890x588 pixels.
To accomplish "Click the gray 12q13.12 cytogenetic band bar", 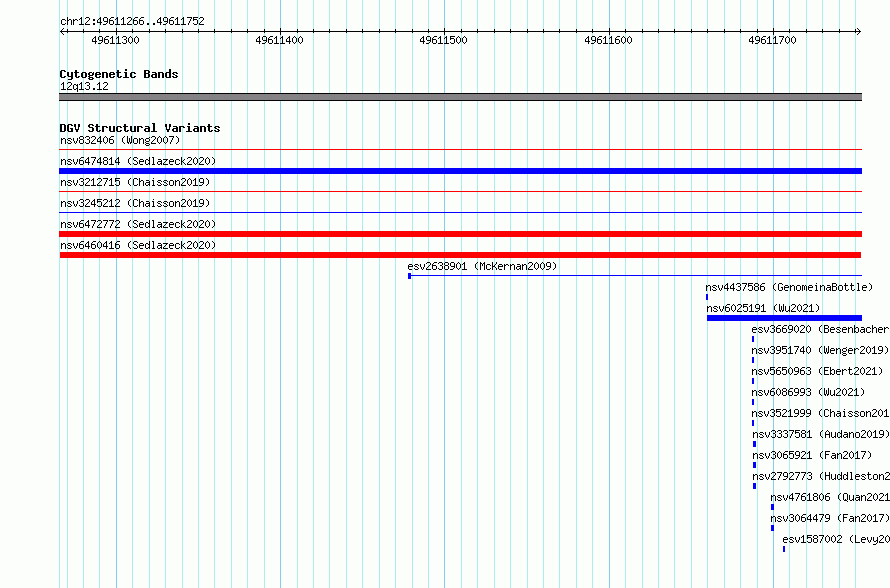I will (460, 97).
